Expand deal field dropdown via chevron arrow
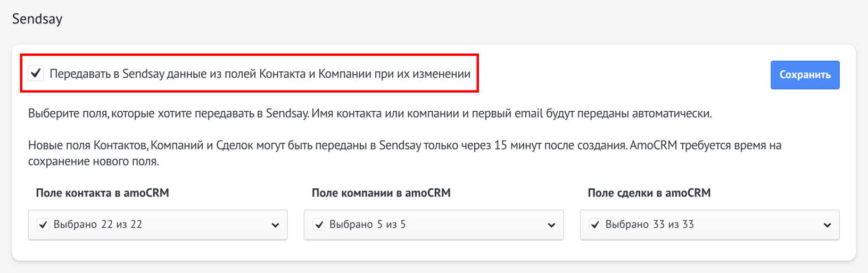Screen dimensions: 868x273 point(827,225)
